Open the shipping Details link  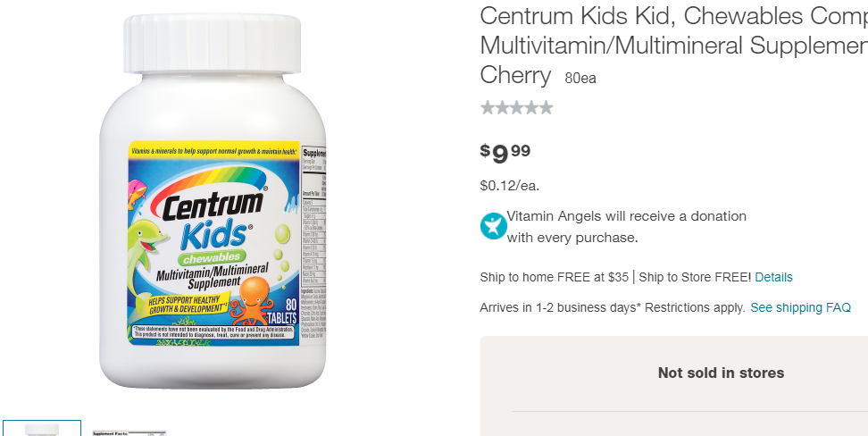pyautogui.click(x=773, y=277)
